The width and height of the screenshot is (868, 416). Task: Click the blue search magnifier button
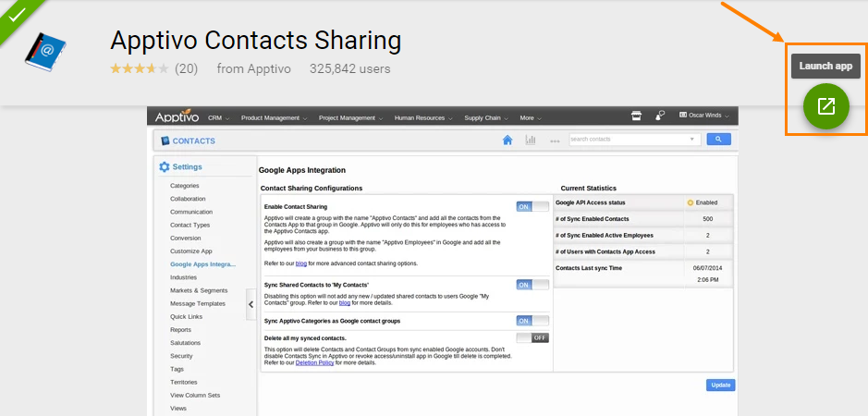click(x=718, y=140)
